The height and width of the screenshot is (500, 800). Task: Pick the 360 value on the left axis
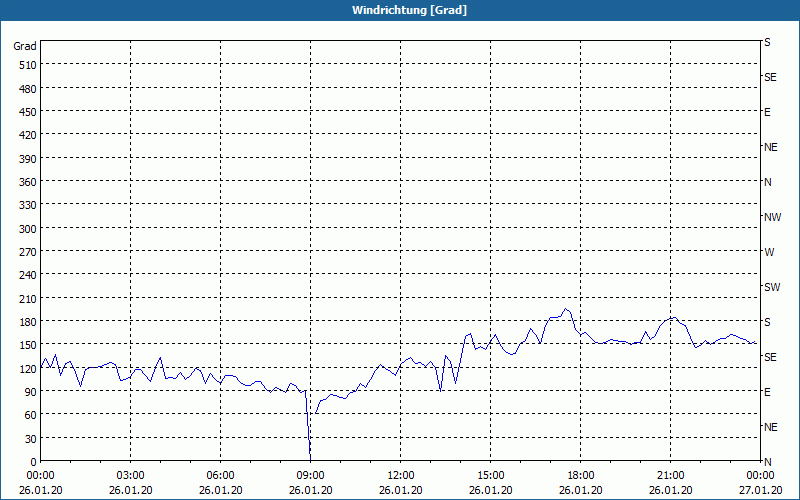tap(28, 182)
